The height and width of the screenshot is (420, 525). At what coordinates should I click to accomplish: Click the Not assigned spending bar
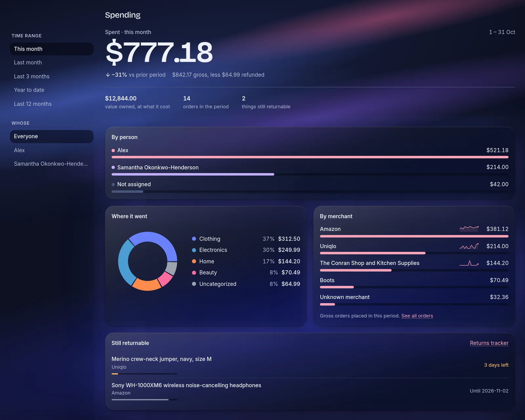point(127,191)
